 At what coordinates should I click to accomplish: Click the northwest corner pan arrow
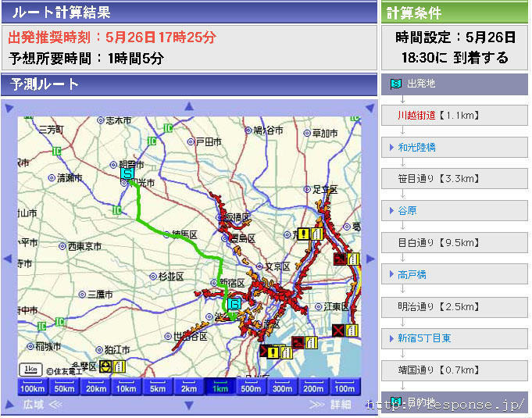[9, 109]
